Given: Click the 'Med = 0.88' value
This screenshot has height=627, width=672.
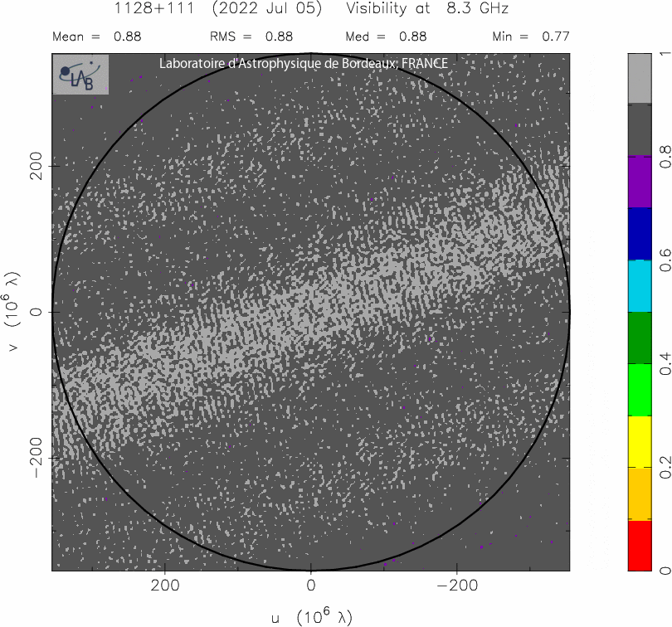Looking at the screenshot, I should [x=386, y=36].
